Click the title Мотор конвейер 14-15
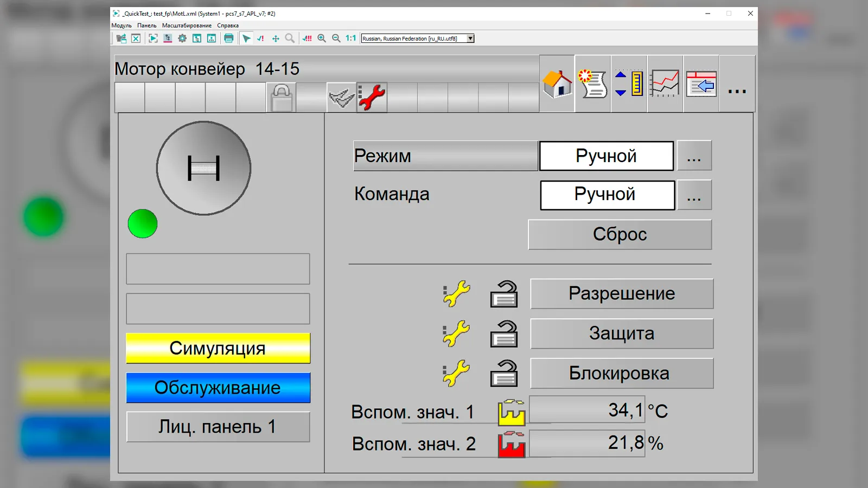868x488 pixels. point(207,69)
